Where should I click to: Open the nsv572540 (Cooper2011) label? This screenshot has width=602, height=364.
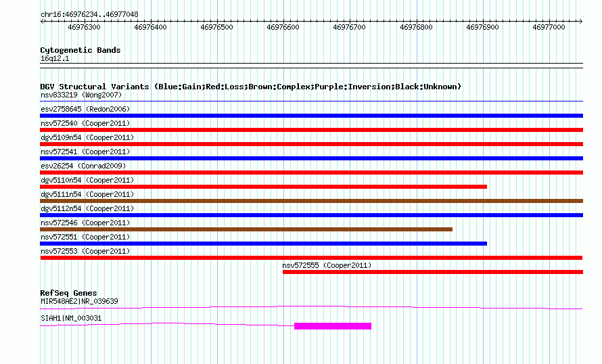click(85, 123)
